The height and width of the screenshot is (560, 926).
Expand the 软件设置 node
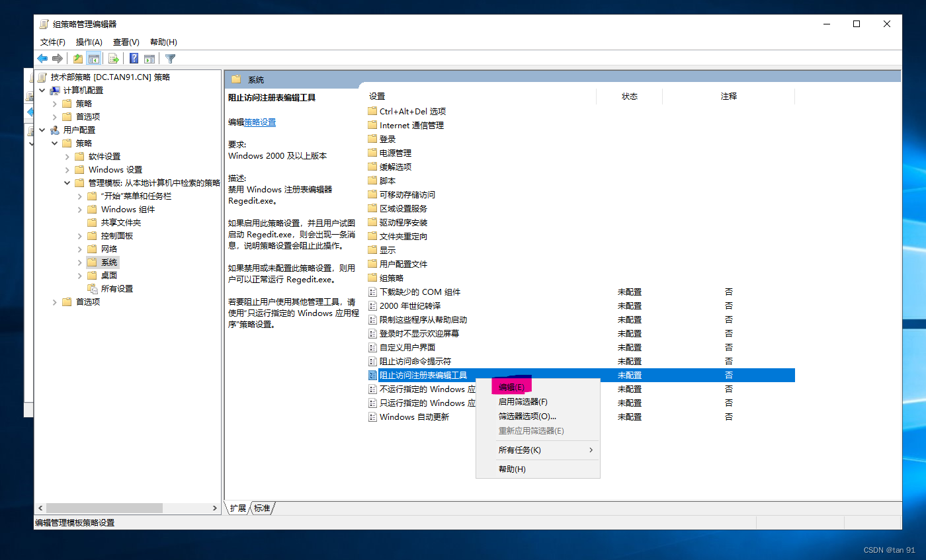click(x=67, y=156)
